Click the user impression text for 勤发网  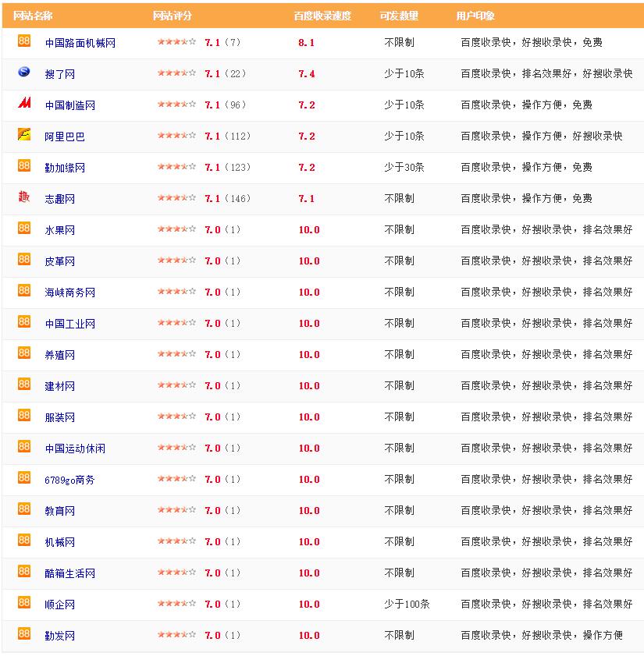click(x=542, y=635)
